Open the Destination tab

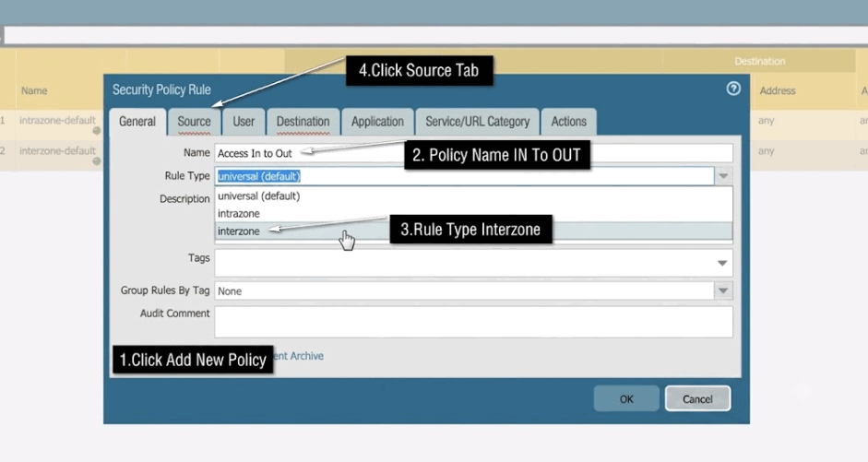[303, 122]
